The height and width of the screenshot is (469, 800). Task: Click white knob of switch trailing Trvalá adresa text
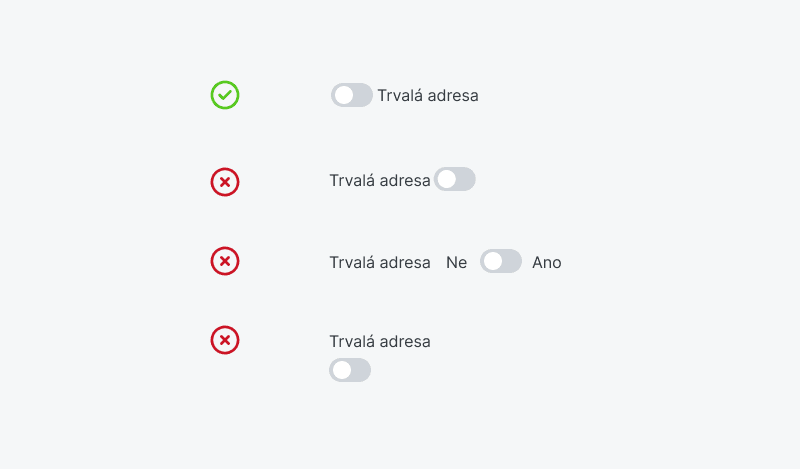(x=446, y=179)
